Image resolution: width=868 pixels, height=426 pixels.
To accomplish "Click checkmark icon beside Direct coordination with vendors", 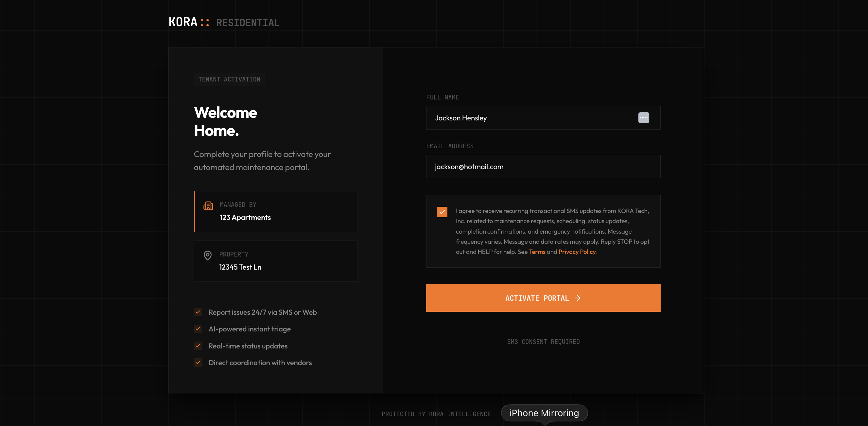I will pyautogui.click(x=198, y=363).
